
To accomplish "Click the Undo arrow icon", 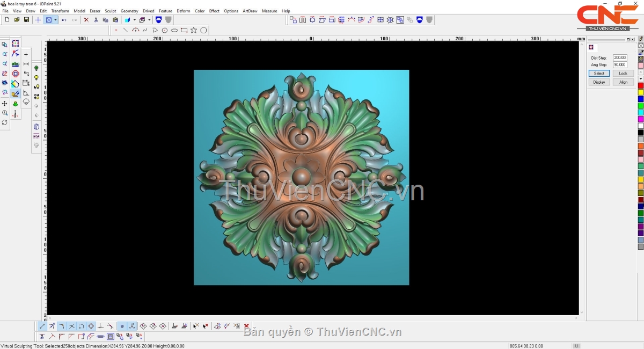I will pos(64,20).
